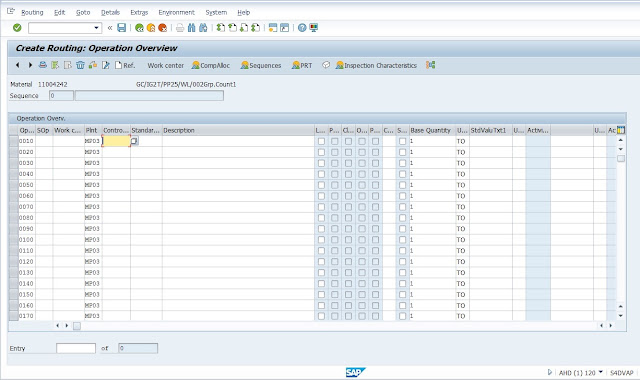The image size is (640, 380).
Task: Click the Sequences button
Action: click(261, 65)
